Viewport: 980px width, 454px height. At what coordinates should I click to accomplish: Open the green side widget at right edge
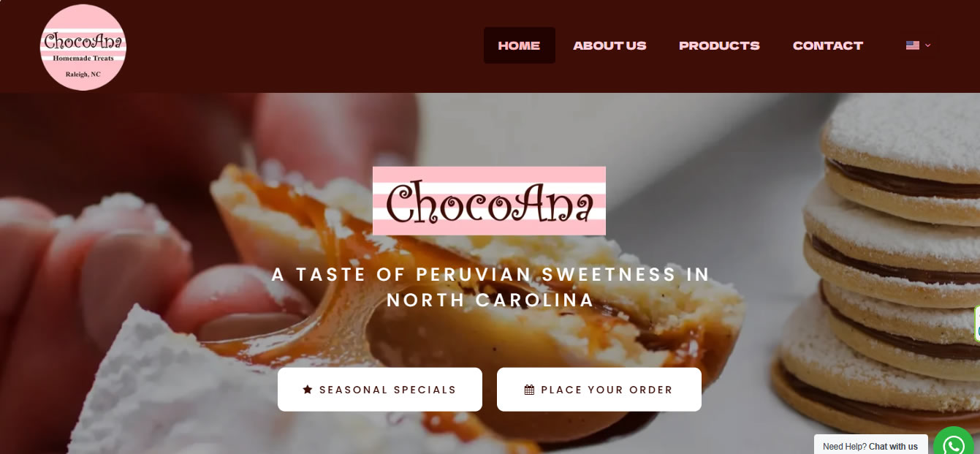pos(977,324)
